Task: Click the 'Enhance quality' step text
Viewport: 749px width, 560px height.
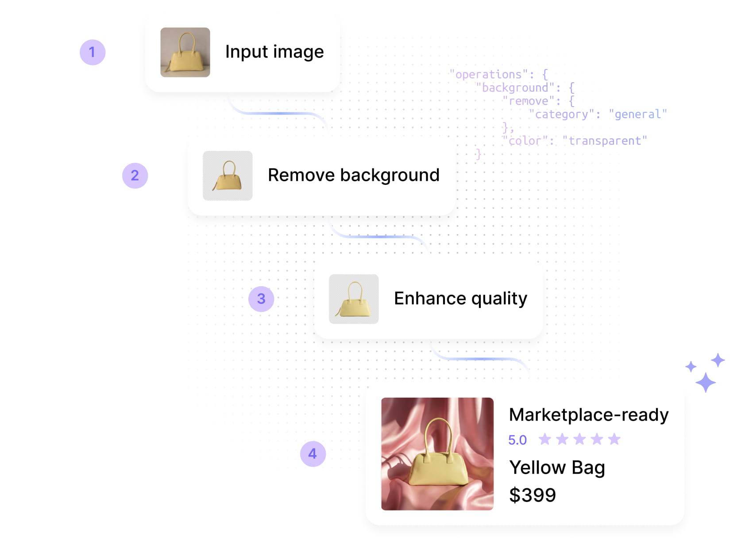Action: click(460, 299)
